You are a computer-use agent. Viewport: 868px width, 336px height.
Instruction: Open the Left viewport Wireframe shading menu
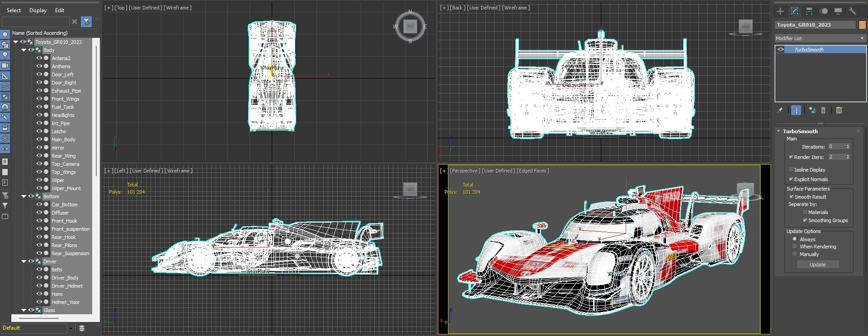[178, 171]
